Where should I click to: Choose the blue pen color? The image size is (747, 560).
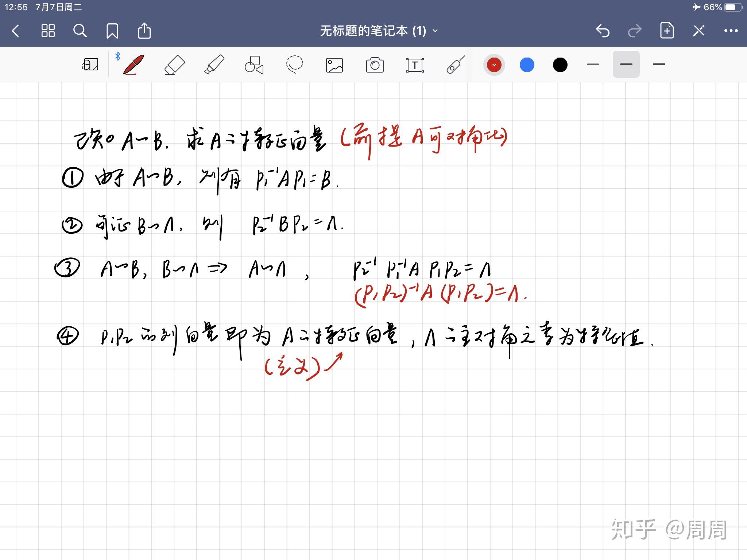tap(527, 65)
